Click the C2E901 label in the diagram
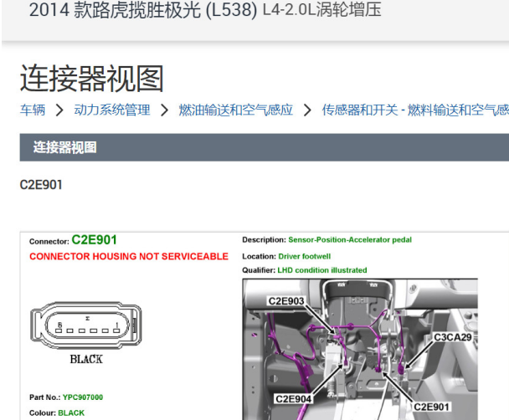Screen dimensions: 509x420 (431, 407)
